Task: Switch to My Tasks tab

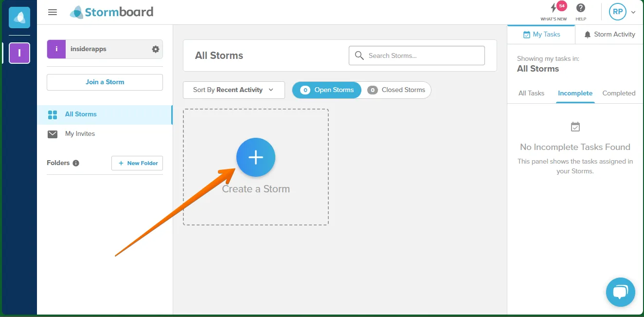Action: [x=541, y=35]
